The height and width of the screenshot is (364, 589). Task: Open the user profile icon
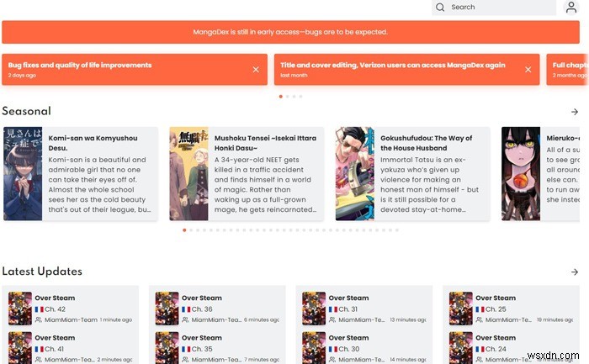pyautogui.click(x=571, y=7)
